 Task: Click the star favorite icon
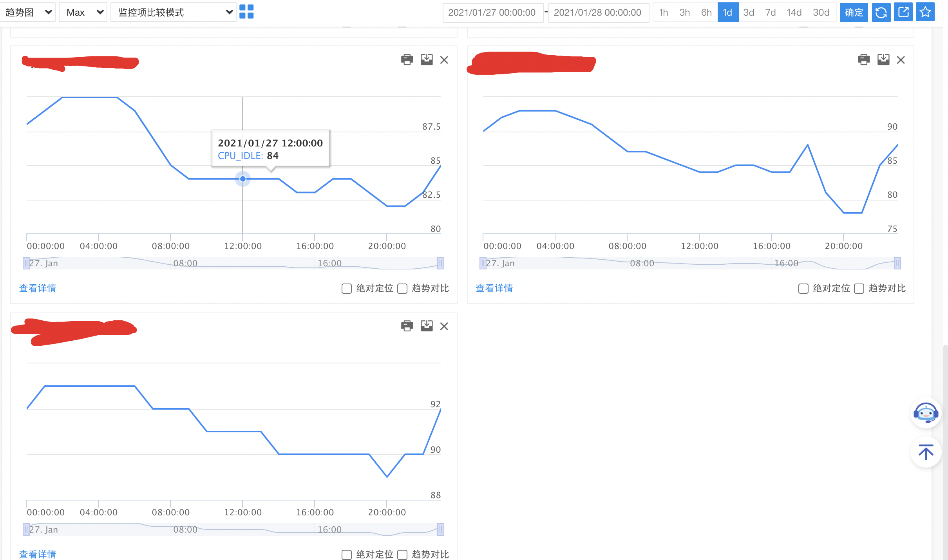[925, 12]
